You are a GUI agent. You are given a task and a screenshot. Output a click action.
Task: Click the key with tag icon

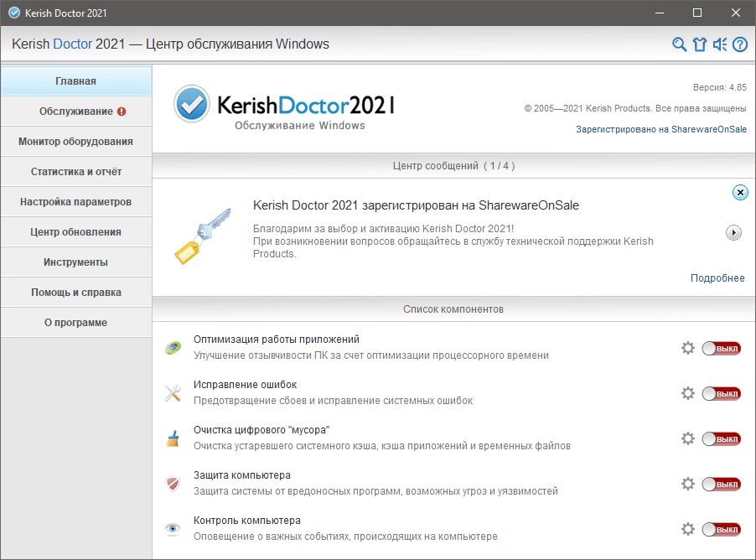point(203,236)
